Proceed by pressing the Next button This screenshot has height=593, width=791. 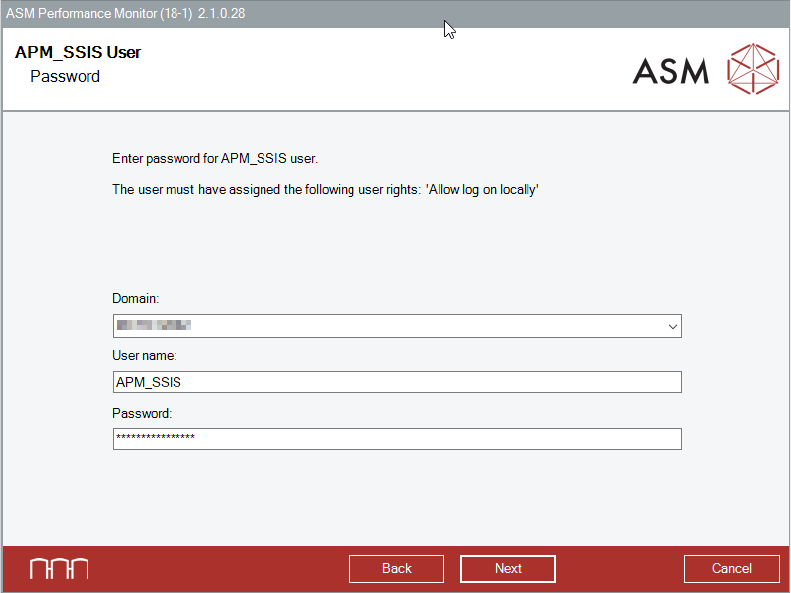tap(508, 569)
